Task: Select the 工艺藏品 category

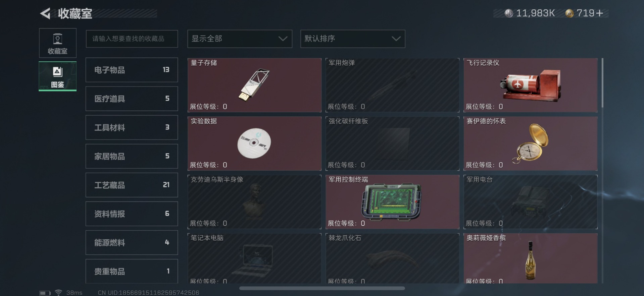Action: coord(132,185)
